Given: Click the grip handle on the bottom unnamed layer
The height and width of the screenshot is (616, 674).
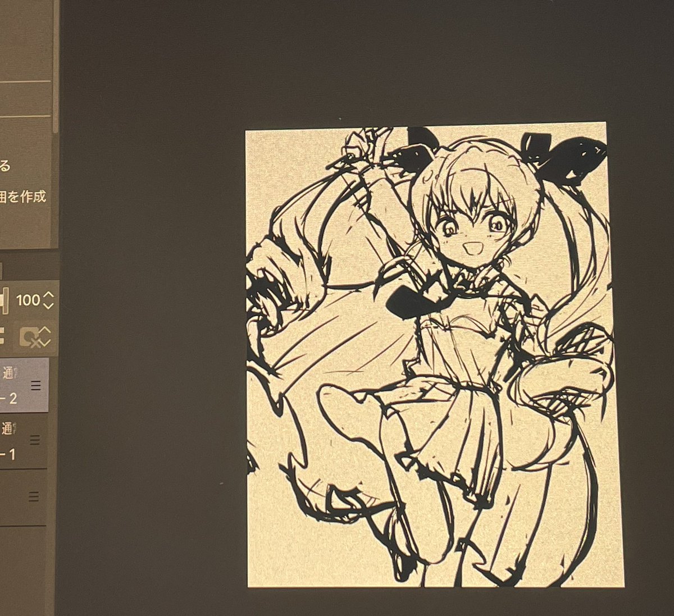Looking at the screenshot, I should [34, 497].
